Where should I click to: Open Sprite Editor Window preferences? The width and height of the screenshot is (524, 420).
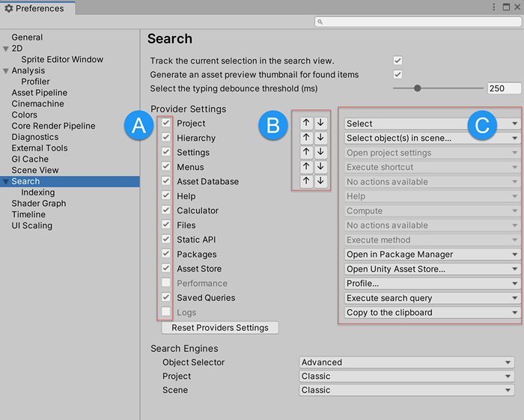tap(62, 59)
